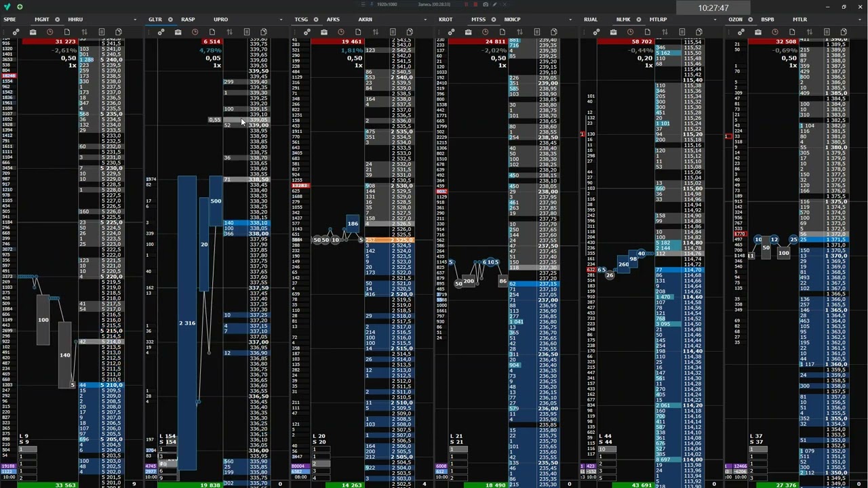Switch to the RUAL tab
Image resolution: width=868 pixels, height=488 pixels.
coord(591,20)
